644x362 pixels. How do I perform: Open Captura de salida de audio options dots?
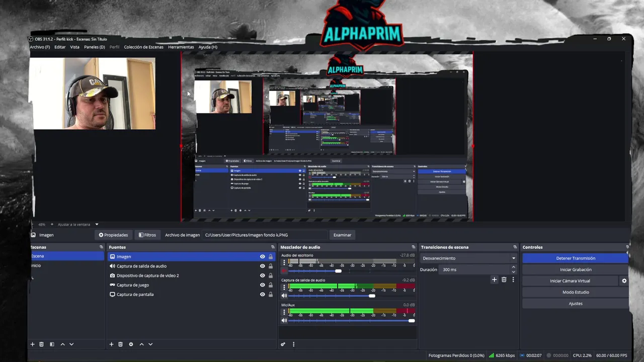click(x=284, y=288)
